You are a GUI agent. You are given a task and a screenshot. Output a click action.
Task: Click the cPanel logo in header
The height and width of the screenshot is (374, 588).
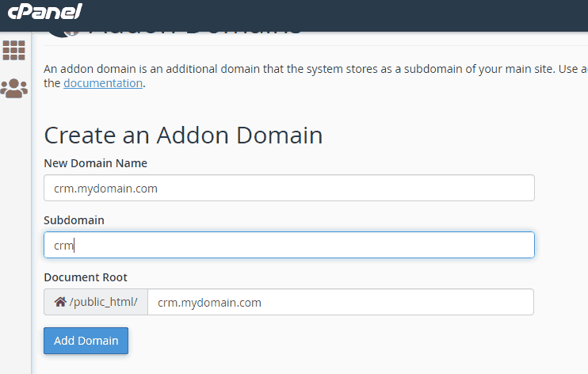coord(44,11)
